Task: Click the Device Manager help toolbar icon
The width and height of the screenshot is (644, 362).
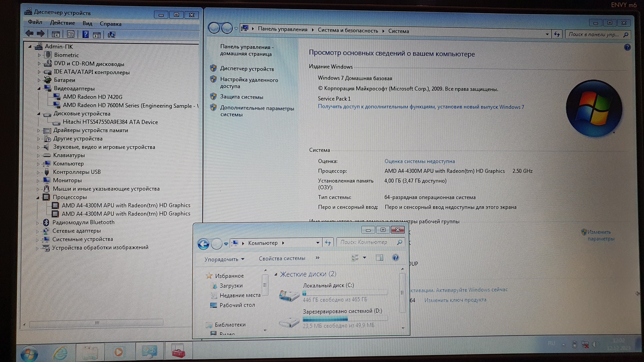Action: point(85,34)
